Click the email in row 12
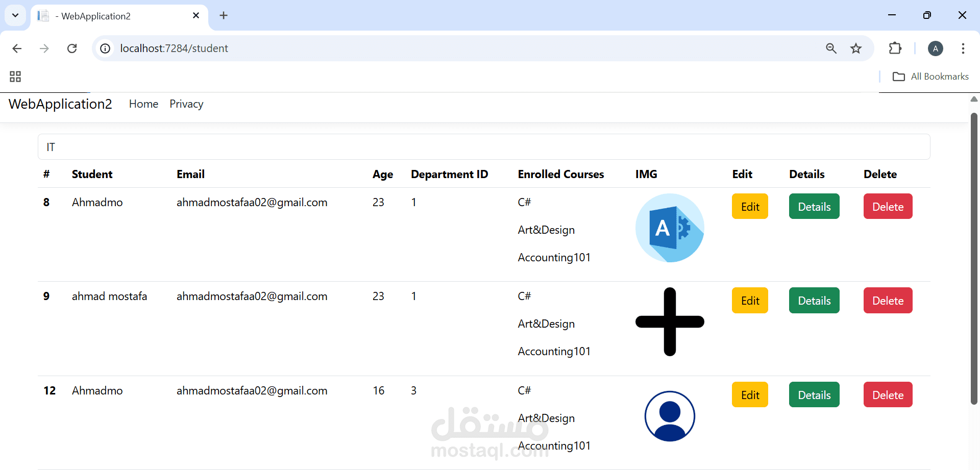Screen dimensions: 980x470 coord(252,391)
